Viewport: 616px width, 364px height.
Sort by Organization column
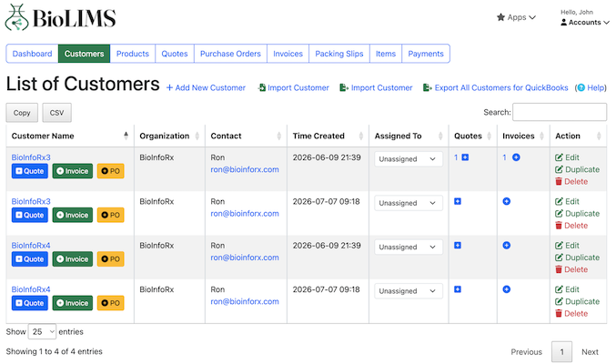point(169,136)
